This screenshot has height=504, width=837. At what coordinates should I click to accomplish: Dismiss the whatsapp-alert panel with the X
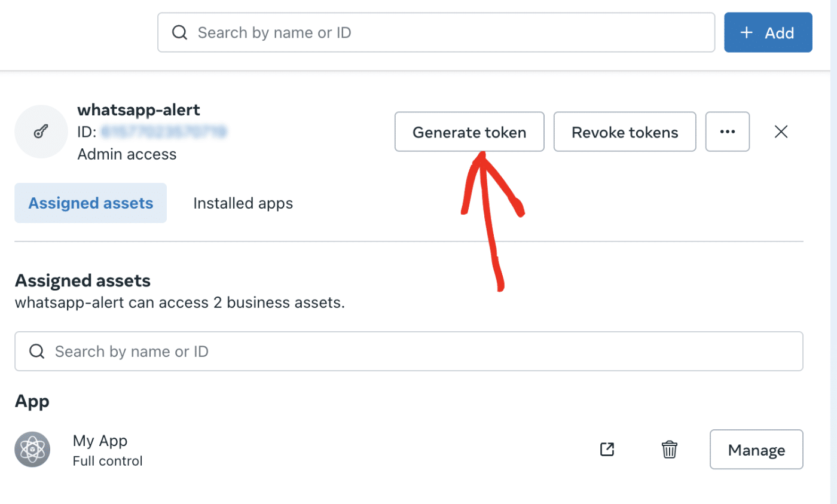[x=781, y=132]
